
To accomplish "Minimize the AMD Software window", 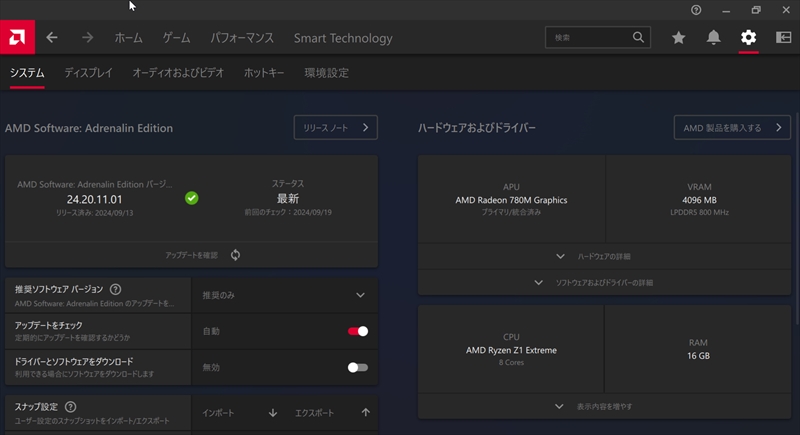I will click(x=726, y=10).
